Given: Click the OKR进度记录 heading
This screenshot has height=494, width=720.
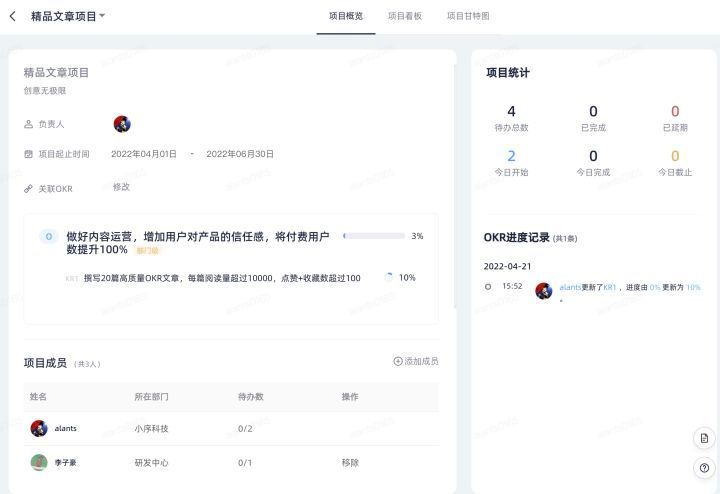Looking at the screenshot, I should 517,237.
